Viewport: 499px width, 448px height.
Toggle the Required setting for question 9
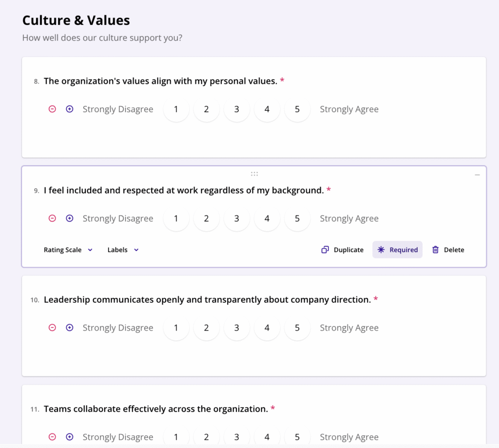pyautogui.click(x=397, y=250)
